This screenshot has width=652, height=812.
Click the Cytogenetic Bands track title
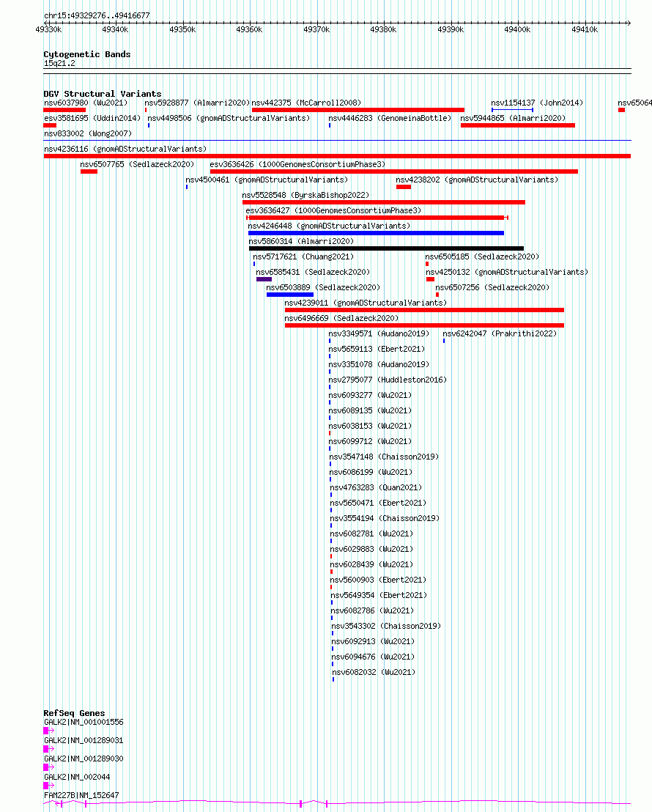(x=87, y=54)
